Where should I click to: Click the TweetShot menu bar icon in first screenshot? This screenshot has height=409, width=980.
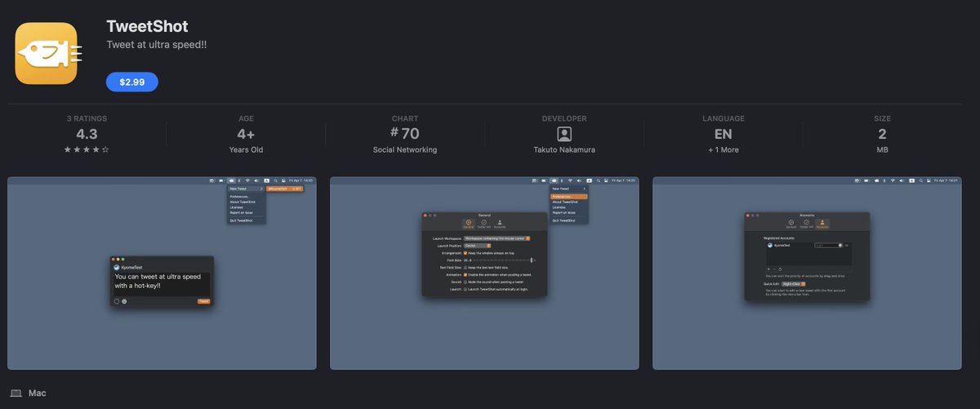(231, 180)
